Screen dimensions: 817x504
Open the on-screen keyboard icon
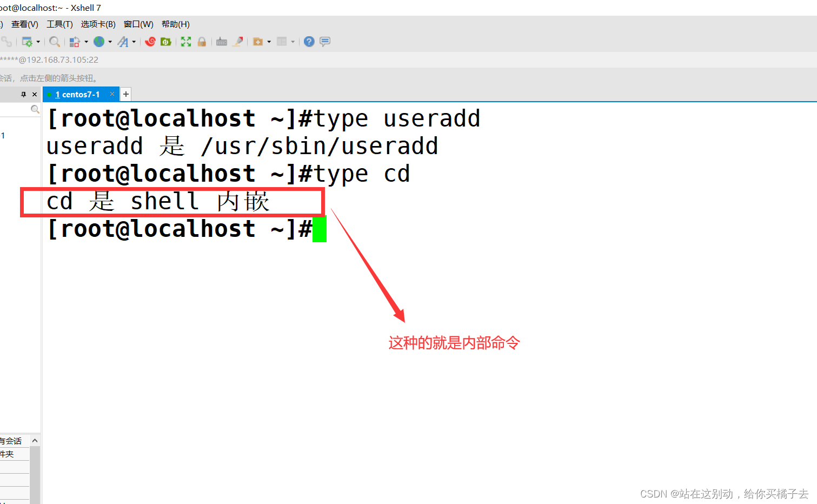click(222, 42)
